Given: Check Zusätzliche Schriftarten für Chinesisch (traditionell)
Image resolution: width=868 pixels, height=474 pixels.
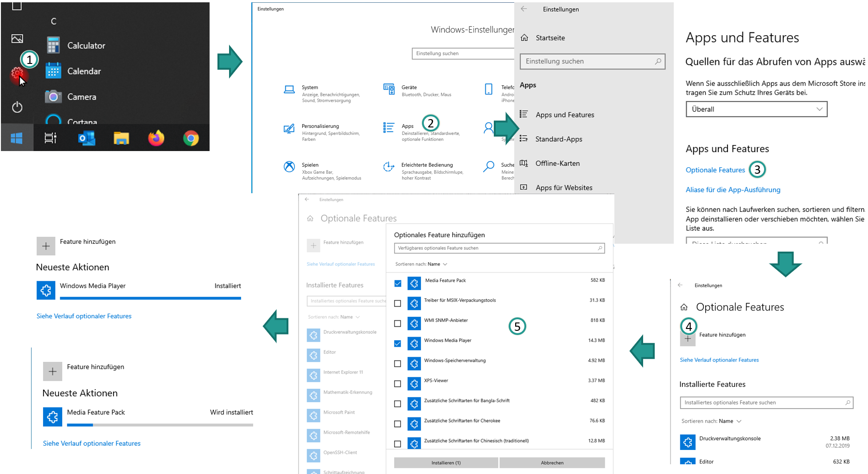Looking at the screenshot, I should click(397, 444).
